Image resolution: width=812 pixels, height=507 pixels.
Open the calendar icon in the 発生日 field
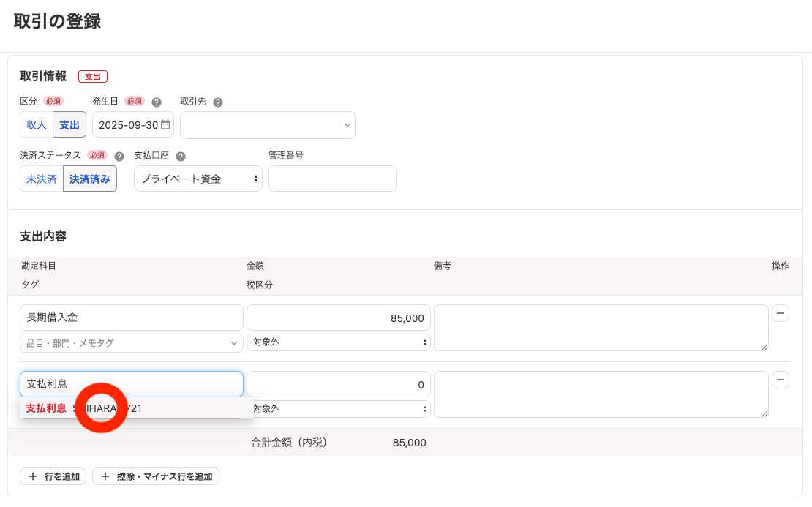pyautogui.click(x=166, y=124)
